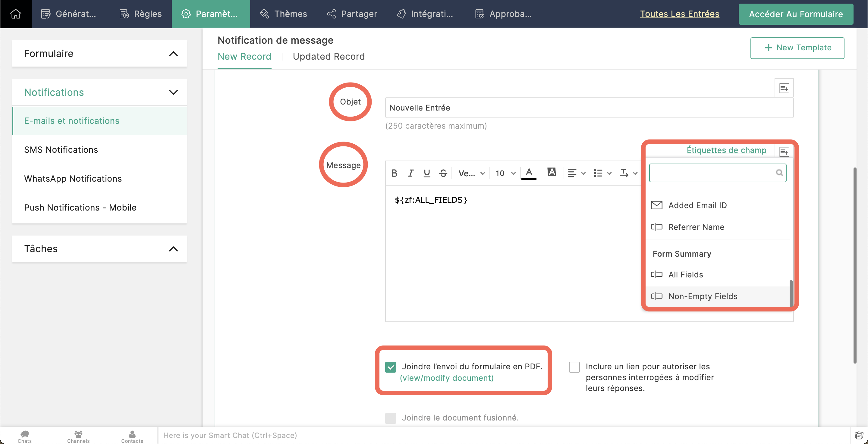Click the search magnifier in field tags
The width and height of the screenshot is (868, 444).
pos(779,173)
